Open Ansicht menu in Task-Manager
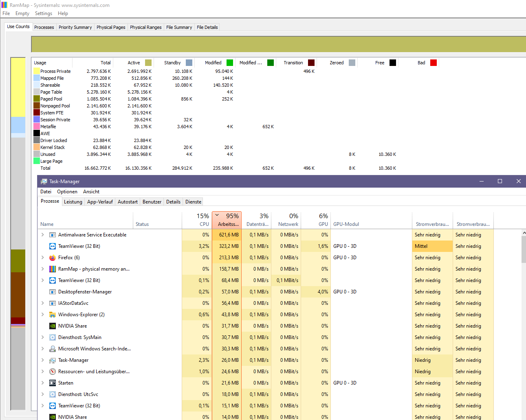526x420 pixels. pyautogui.click(x=91, y=192)
